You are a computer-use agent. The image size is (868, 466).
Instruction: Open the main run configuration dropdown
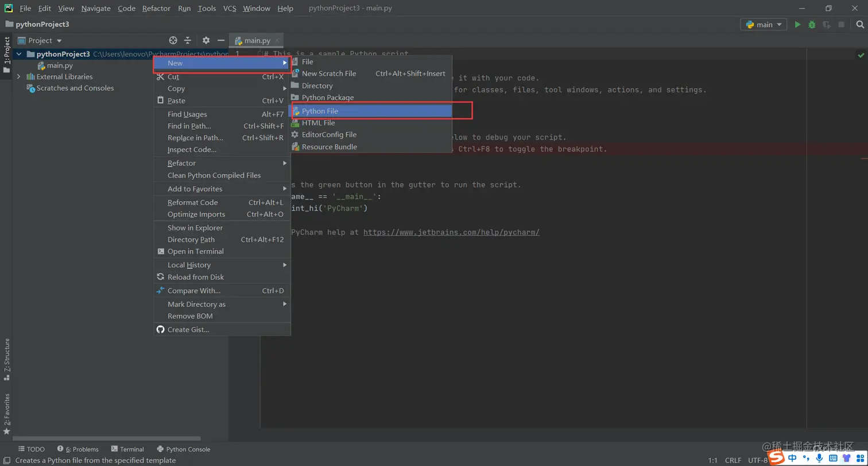(x=764, y=25)
